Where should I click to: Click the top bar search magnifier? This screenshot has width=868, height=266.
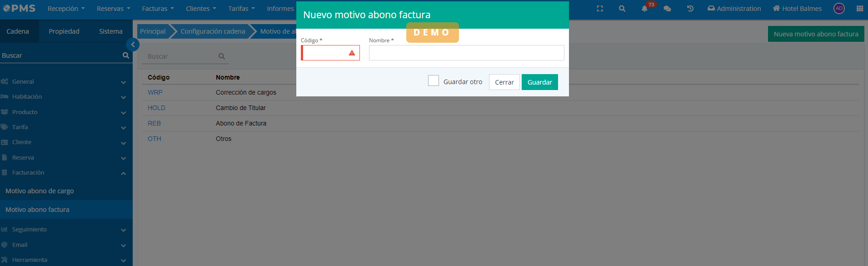coord(622,9)
